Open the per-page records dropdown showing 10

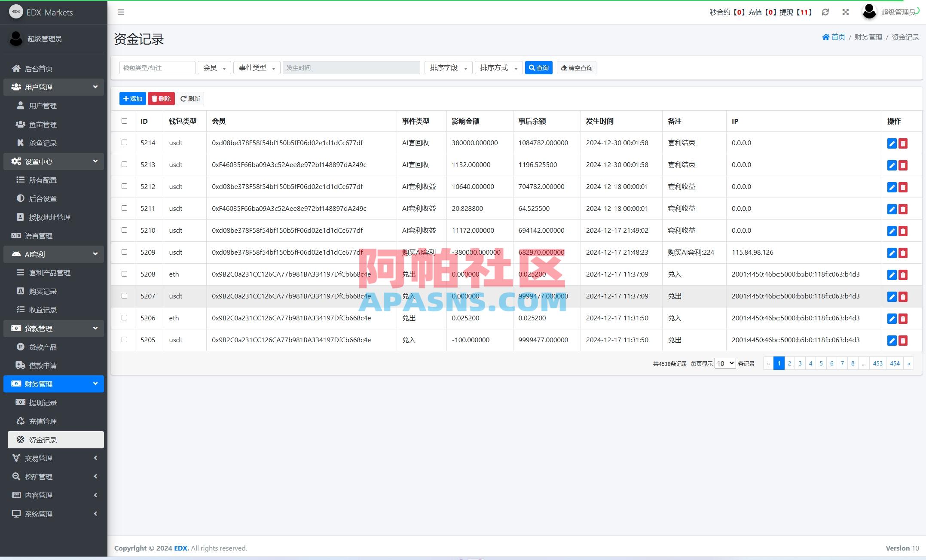tap(724, 363)
